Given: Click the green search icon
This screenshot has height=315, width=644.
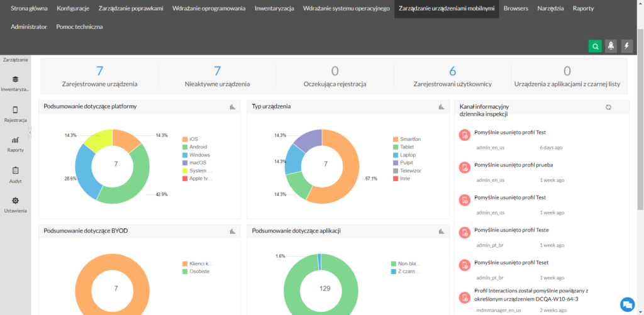Looking at the screenshot, I should pyautogui.click(x=594, y=46).
